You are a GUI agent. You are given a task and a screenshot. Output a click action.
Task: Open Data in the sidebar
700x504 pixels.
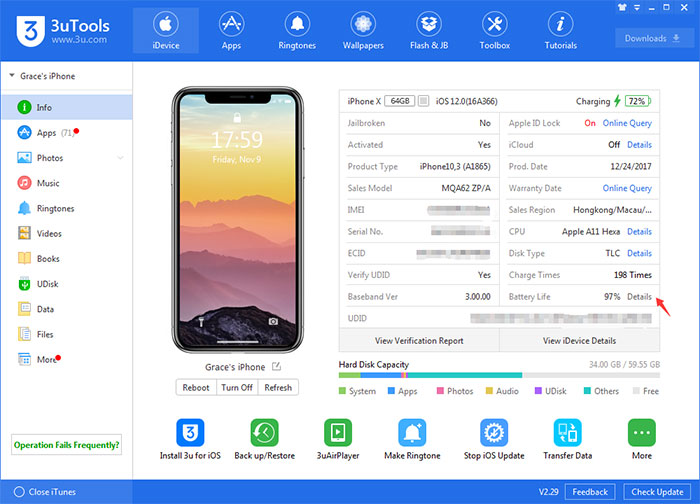pyautogui.click(x=67, y=309)
